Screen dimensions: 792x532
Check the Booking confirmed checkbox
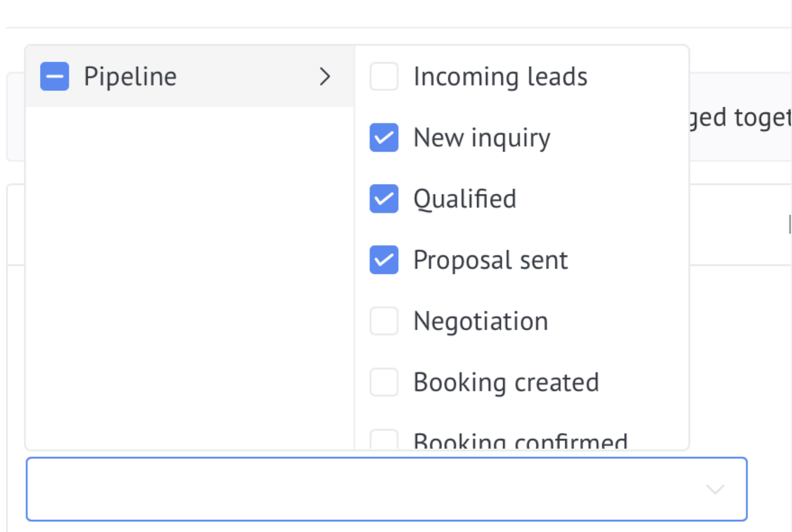(x=384, y=439)
